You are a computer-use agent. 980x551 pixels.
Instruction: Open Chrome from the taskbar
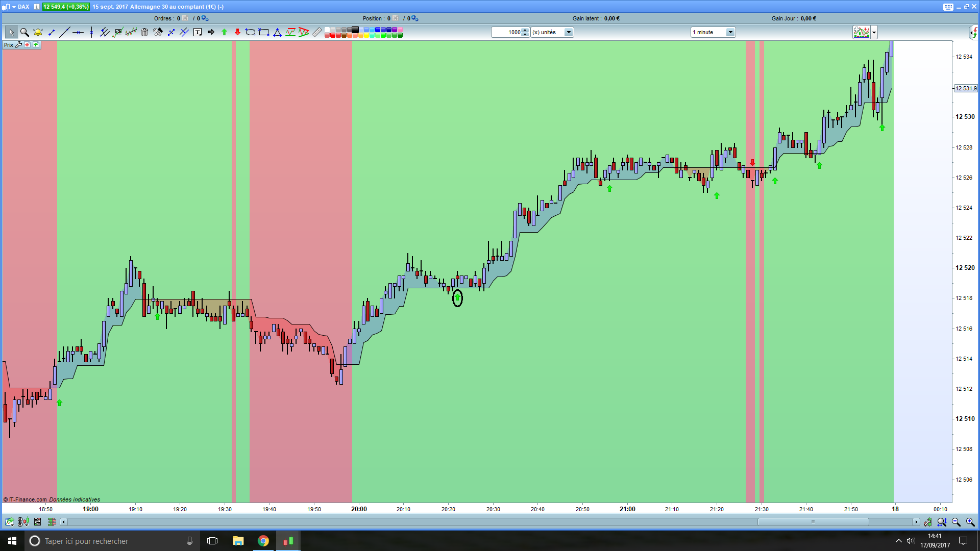pos(263,541)
